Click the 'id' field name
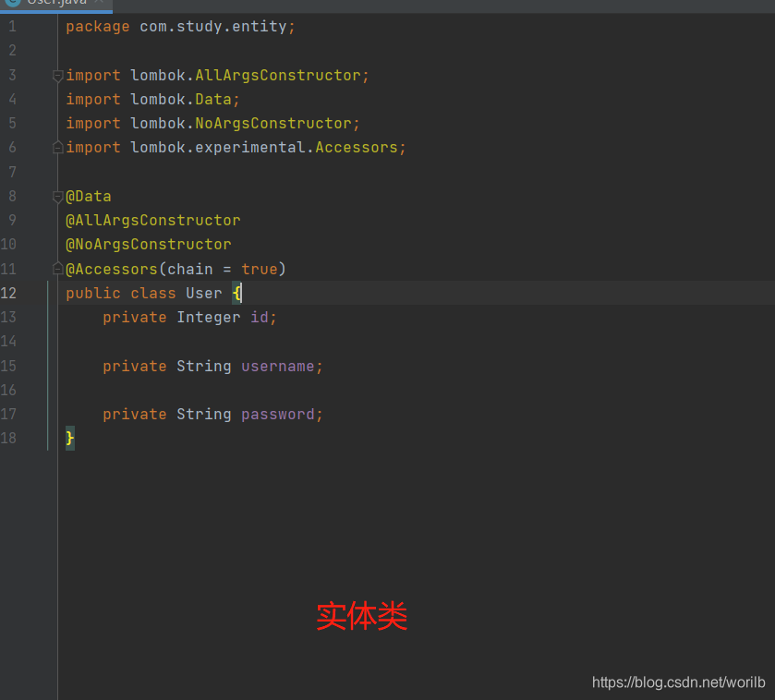The height and width of the screenshot is (700, 775). (x=260, y=317)
